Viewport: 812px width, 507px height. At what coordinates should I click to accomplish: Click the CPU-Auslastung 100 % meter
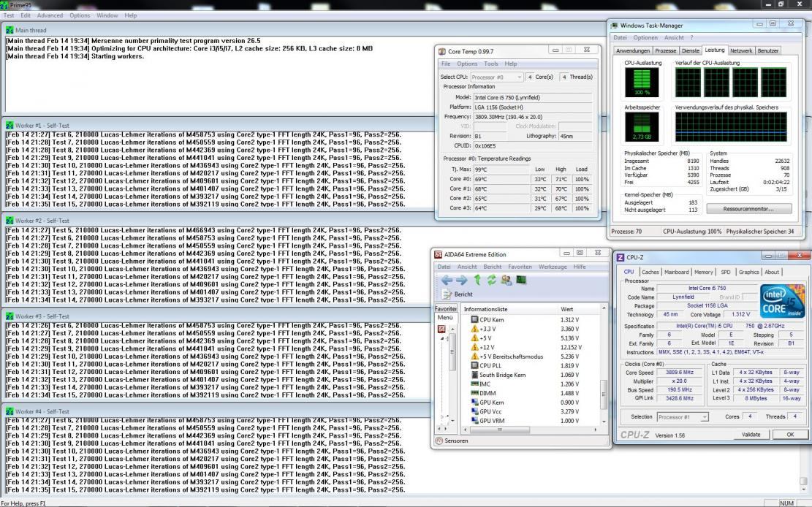[642, 83]
